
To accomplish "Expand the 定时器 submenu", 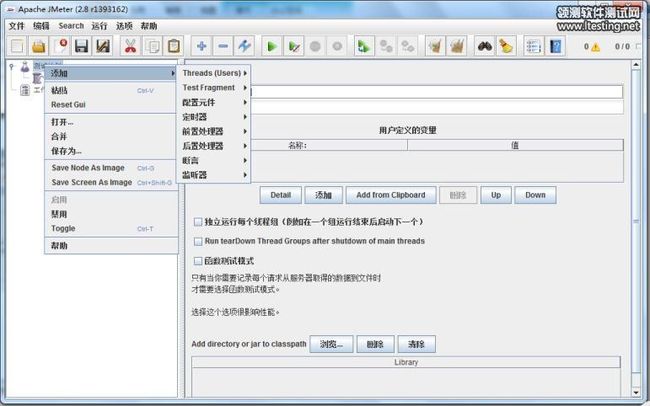I will (214, 117).
